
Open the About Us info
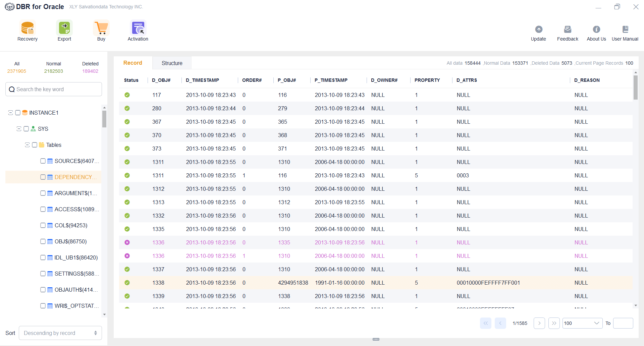click(596, 33)
